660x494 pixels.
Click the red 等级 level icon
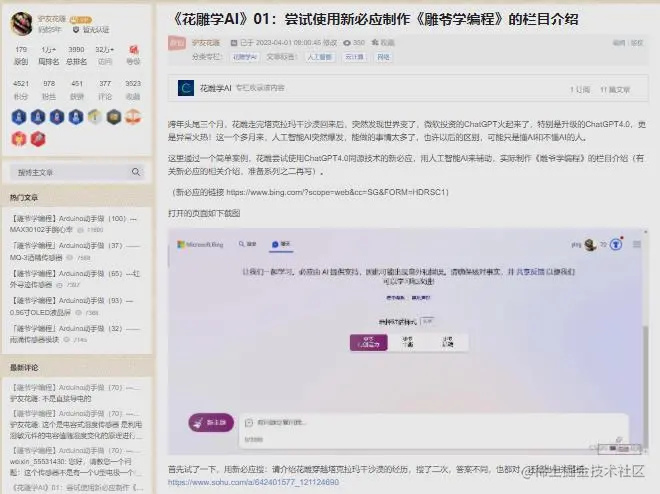tap(133, 50)
